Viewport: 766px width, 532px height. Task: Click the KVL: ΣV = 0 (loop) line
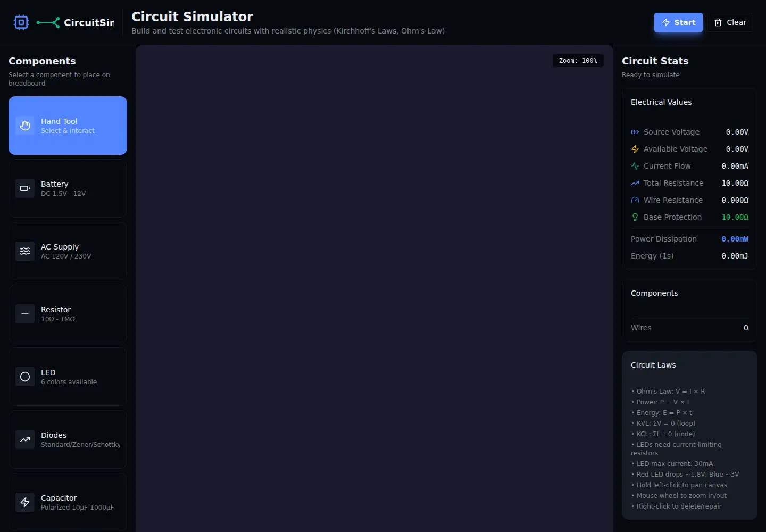coord(663,423)
